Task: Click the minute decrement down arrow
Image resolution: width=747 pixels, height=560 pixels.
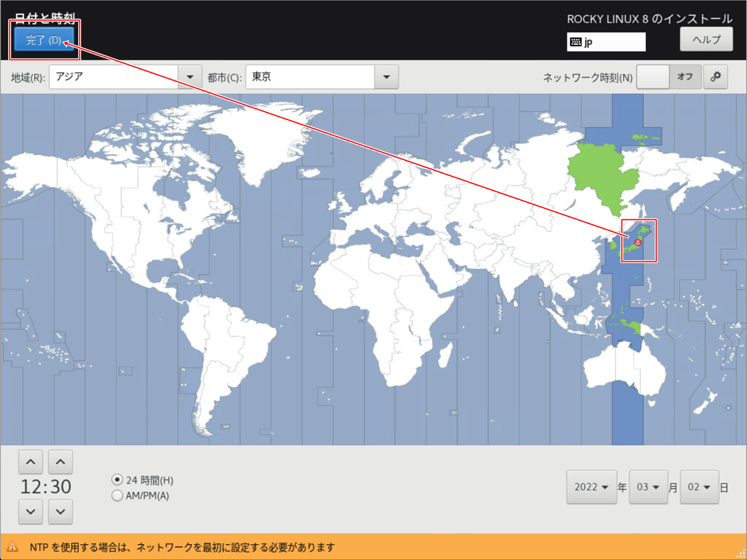Action: click(x=60, y=512)
